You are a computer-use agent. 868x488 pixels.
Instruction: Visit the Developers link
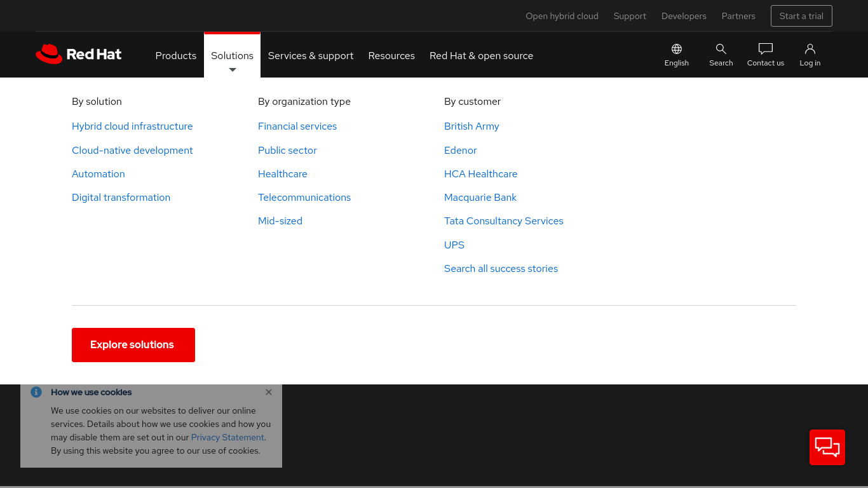(x=684, y=16)
